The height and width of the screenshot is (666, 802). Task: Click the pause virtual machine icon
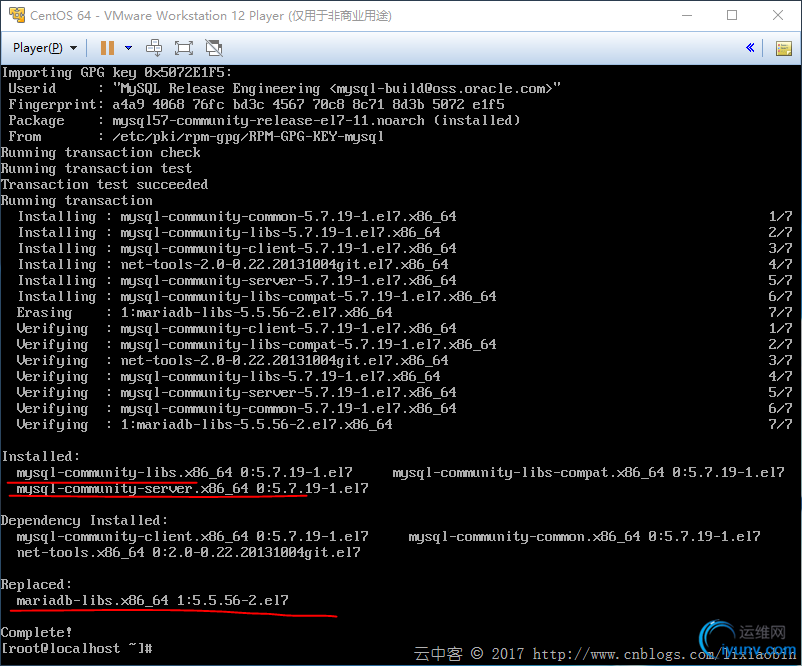pyautogui.click(x=107, y=48)
